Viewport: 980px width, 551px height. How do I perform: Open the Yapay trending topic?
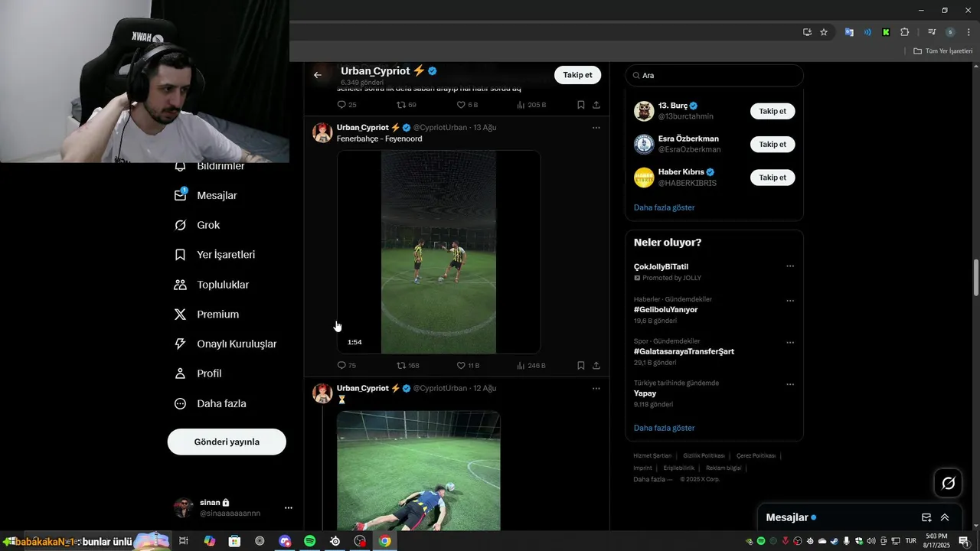(x=645, y=393)
